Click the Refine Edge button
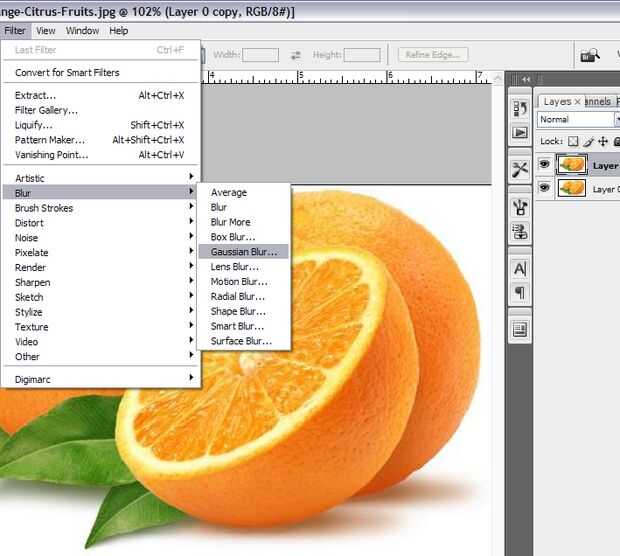Screen dimensions: 620x556 click(x=433, y=55)
